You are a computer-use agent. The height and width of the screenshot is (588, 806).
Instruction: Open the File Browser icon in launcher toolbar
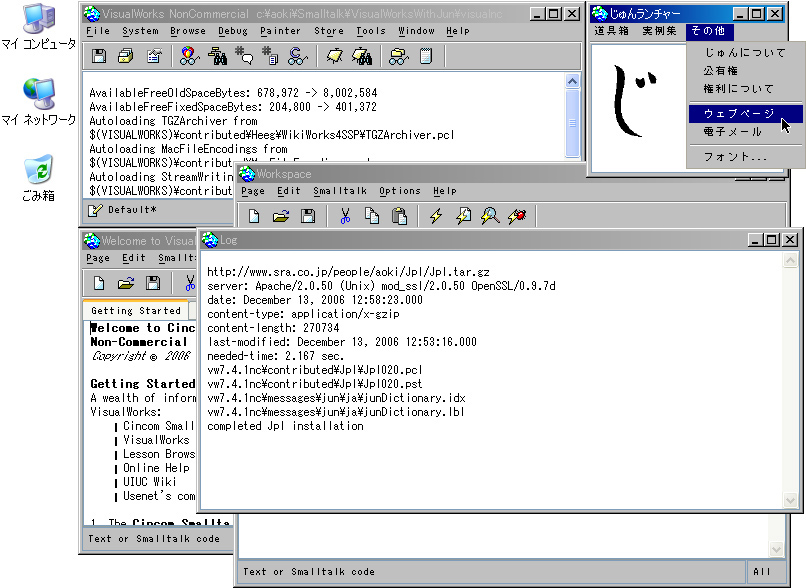[x=125, y=56]
